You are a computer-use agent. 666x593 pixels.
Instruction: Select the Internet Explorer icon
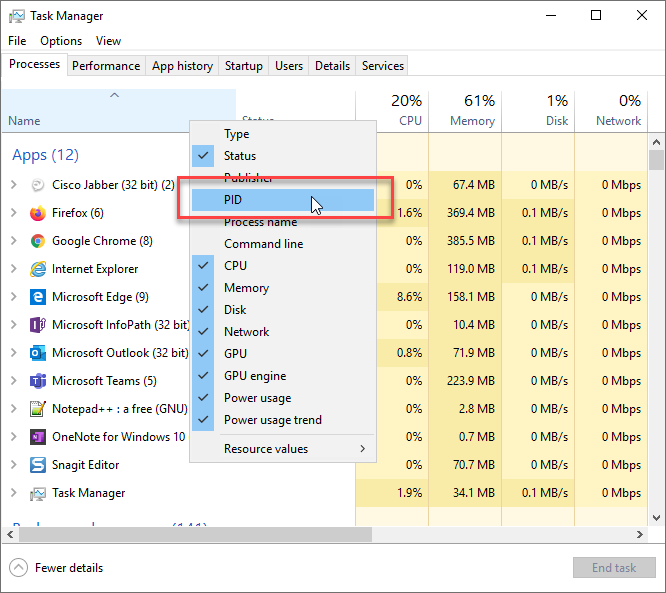coord(38,269)
